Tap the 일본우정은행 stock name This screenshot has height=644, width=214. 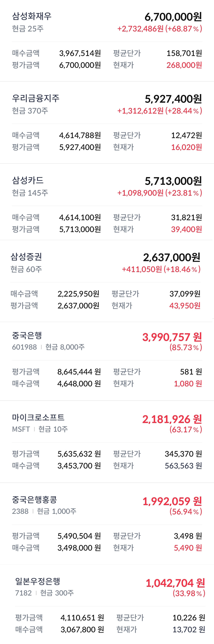click(38, 581)
